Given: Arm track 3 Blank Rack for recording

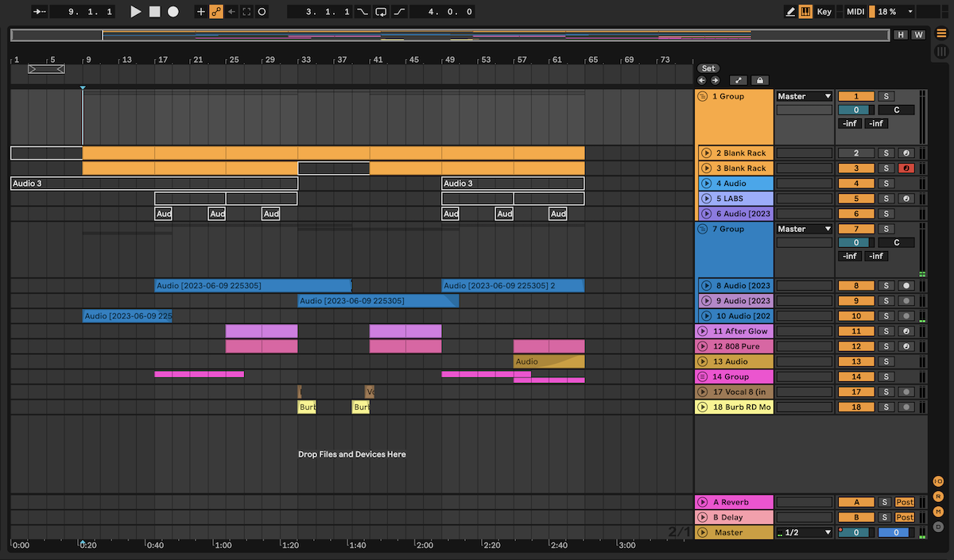Looking at the screenshot, I should coord(906,168).
